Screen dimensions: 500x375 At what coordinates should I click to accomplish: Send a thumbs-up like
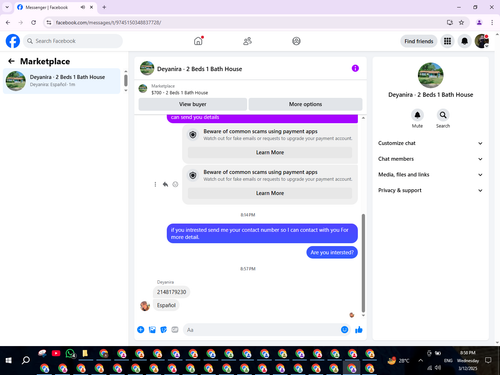click(x=359, y=330)
